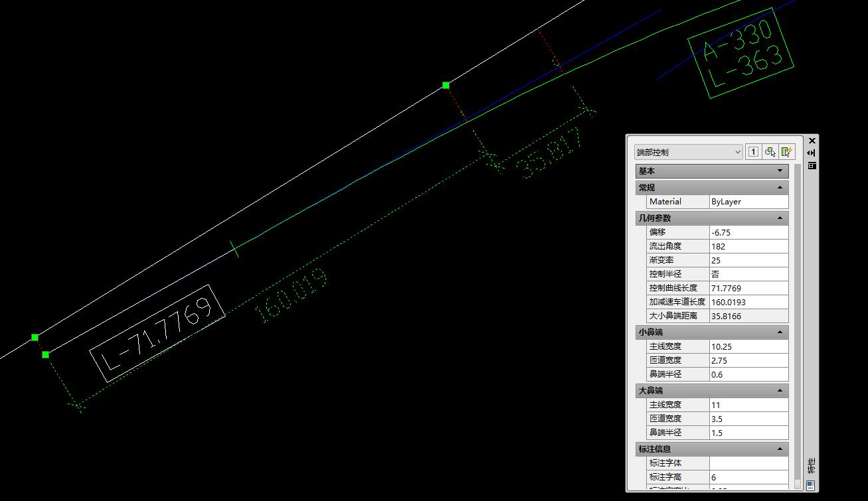Click the Select Objects icon
This screenshot has height=501, width=868.
point(770,152)
